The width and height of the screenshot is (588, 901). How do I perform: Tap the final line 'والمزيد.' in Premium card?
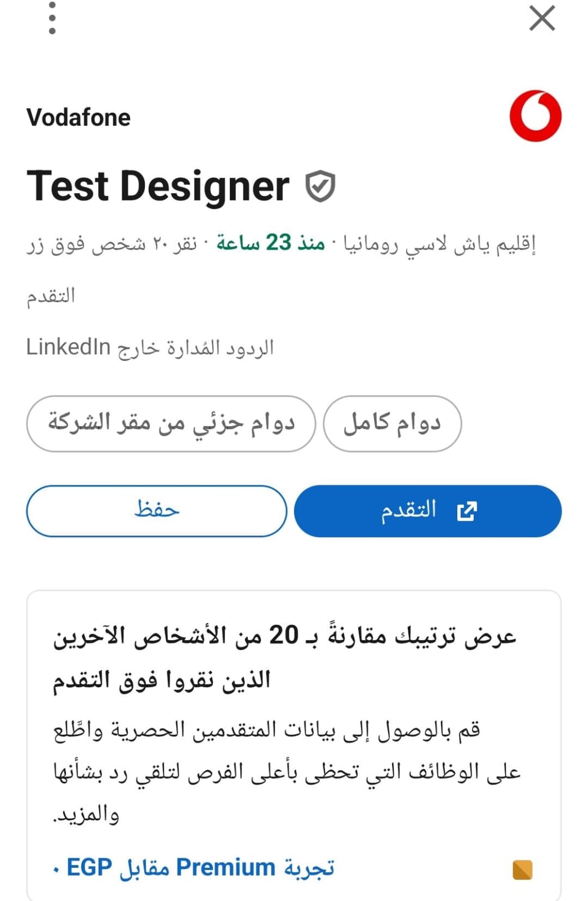click(x=86, y=814)
